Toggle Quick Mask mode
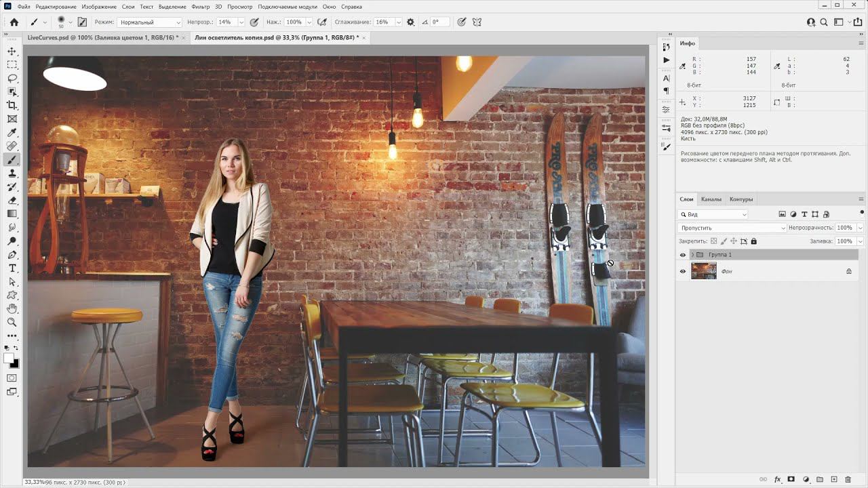The image size is (868, 488). [x=12, y=378]
